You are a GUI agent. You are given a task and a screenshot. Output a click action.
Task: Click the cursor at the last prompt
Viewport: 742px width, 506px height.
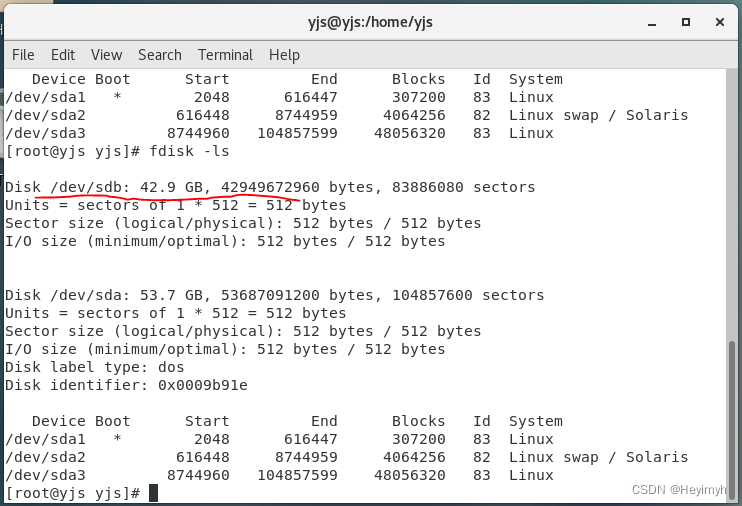(x=153, y=493)
